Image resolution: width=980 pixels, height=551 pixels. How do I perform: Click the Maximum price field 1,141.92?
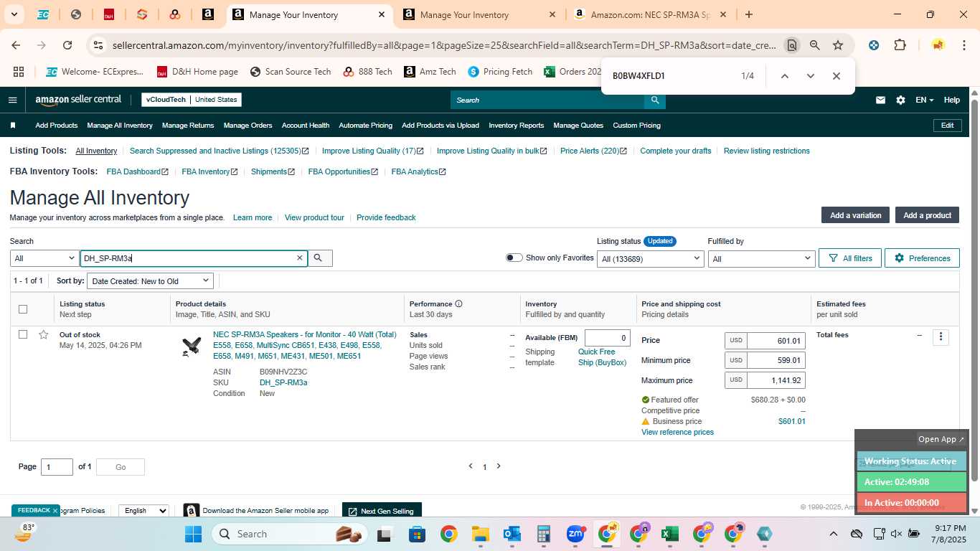[776, 380]
